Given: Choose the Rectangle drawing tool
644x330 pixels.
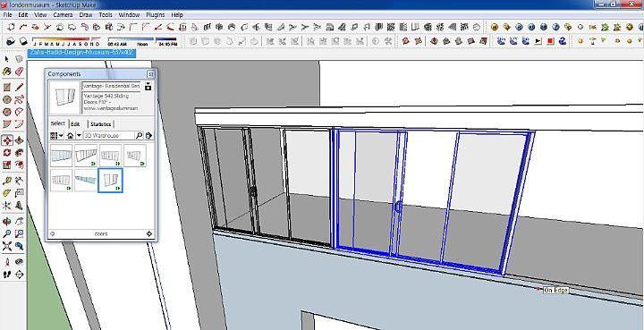Looking at the screenshot, I should point(6,88).
